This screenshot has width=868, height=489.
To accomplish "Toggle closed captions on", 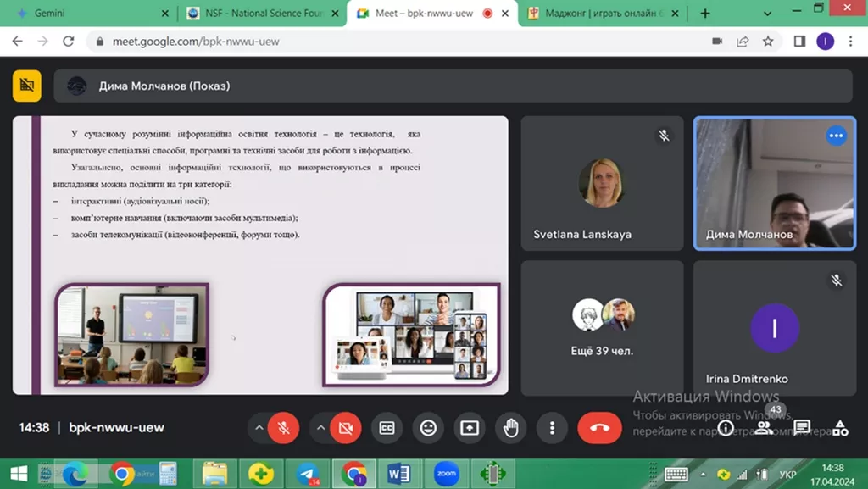I will [387, 428].
